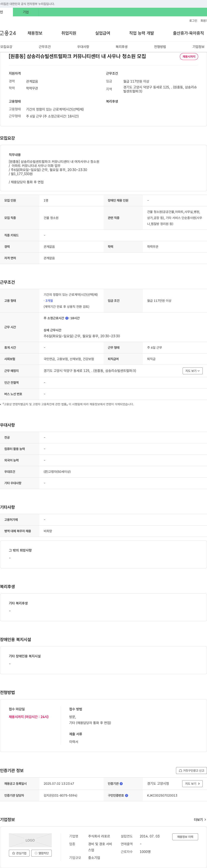
Task: Click the (준)고령자(50세이상) preference value
Action: 57,472
